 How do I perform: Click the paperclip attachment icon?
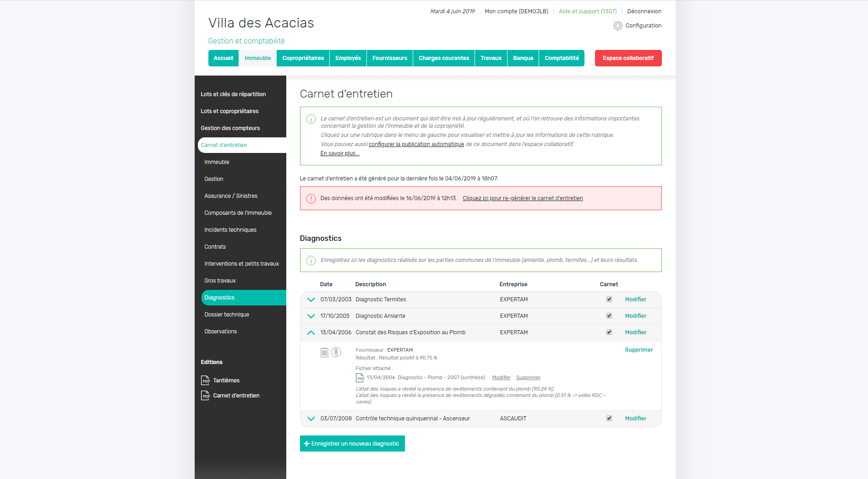(x=336, y=352)
